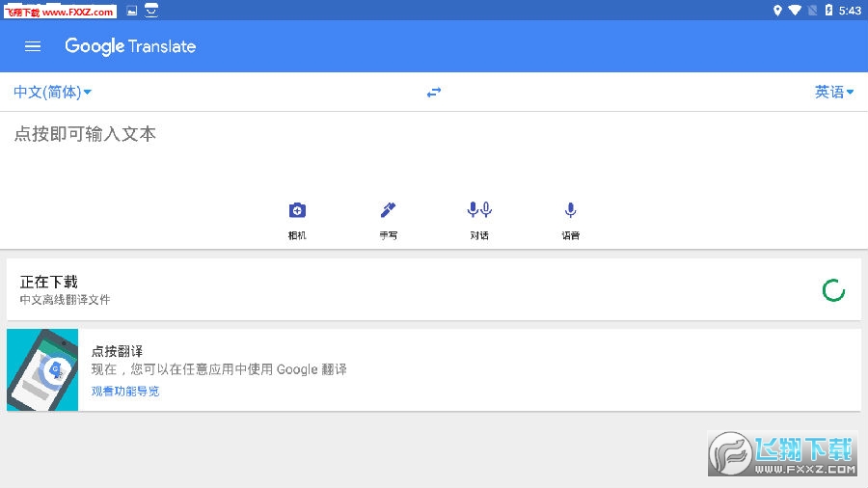Tap the picture notification icon in status bar
The width and height of the screenshot is (868, 488).
(132, 11)
